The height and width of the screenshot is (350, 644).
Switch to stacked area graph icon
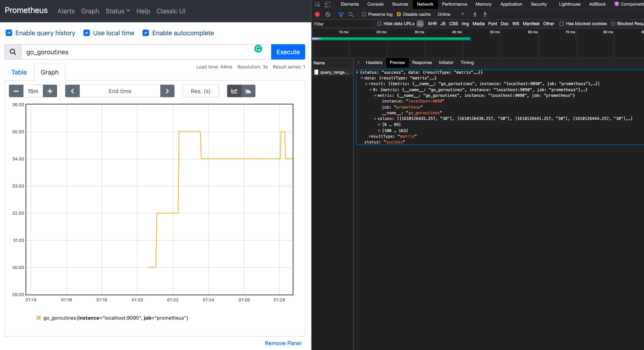click(248, 91)
